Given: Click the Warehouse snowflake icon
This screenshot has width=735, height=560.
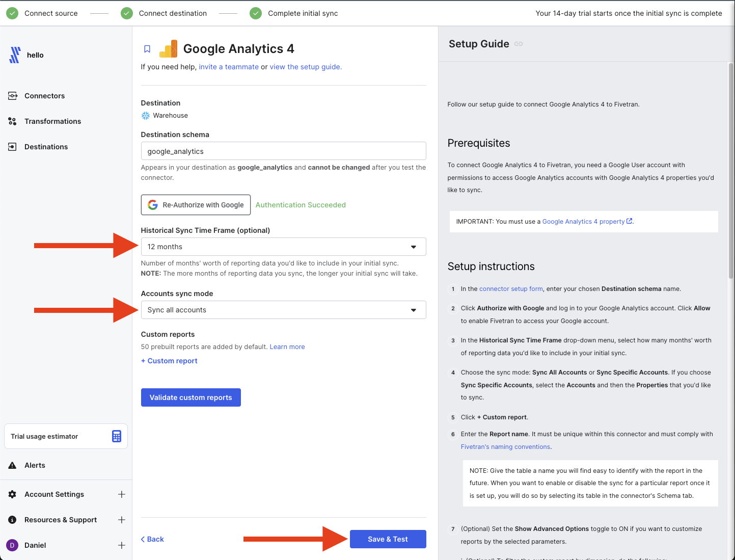Looking at the screenshot, I should (x=146, y=116).
